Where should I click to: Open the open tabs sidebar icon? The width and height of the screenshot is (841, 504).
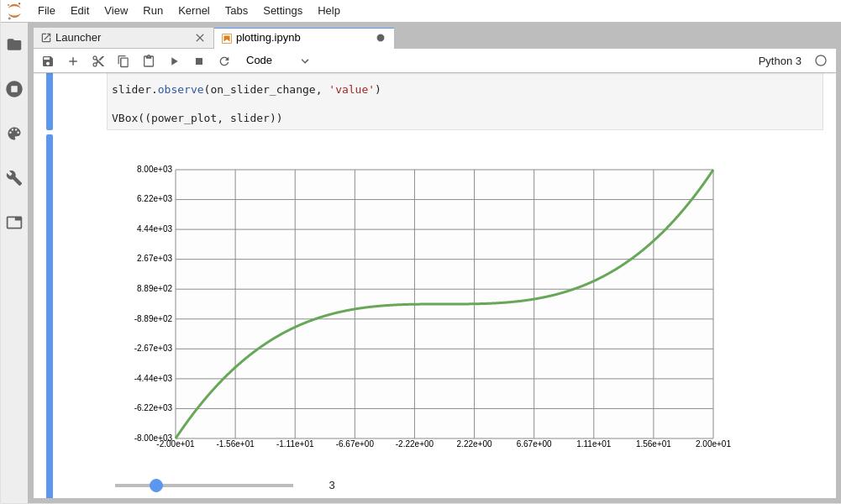(14, 223)
